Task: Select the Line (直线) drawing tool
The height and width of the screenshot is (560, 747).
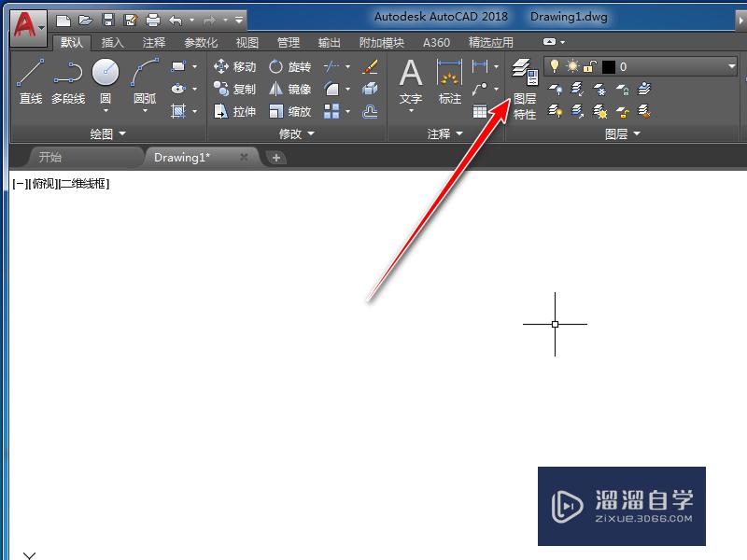Action: [30, 73]
